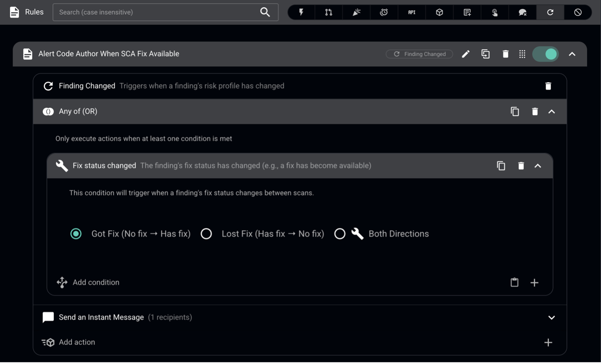This screenshot has width=601, height=364.
Task: Click the Rules header label
Action: [x=34, y=12]
